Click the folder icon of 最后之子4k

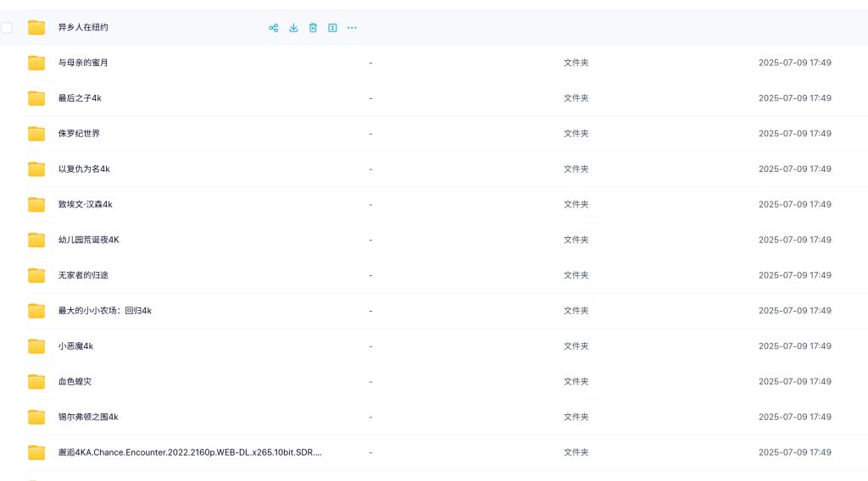[36, 98]
